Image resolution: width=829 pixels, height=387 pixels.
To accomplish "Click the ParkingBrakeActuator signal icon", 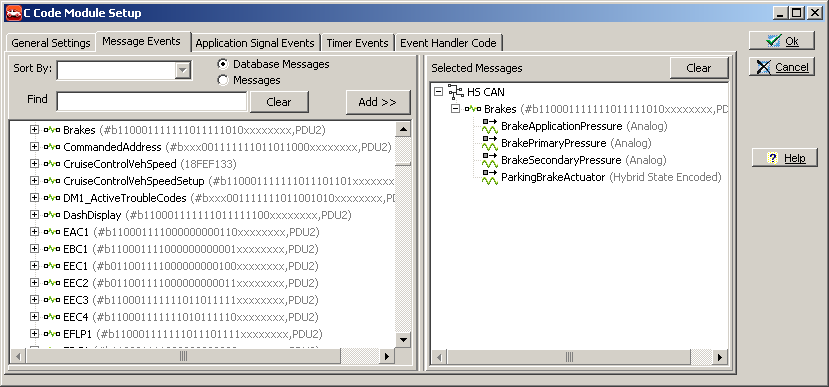I will [x=490, y=177].
